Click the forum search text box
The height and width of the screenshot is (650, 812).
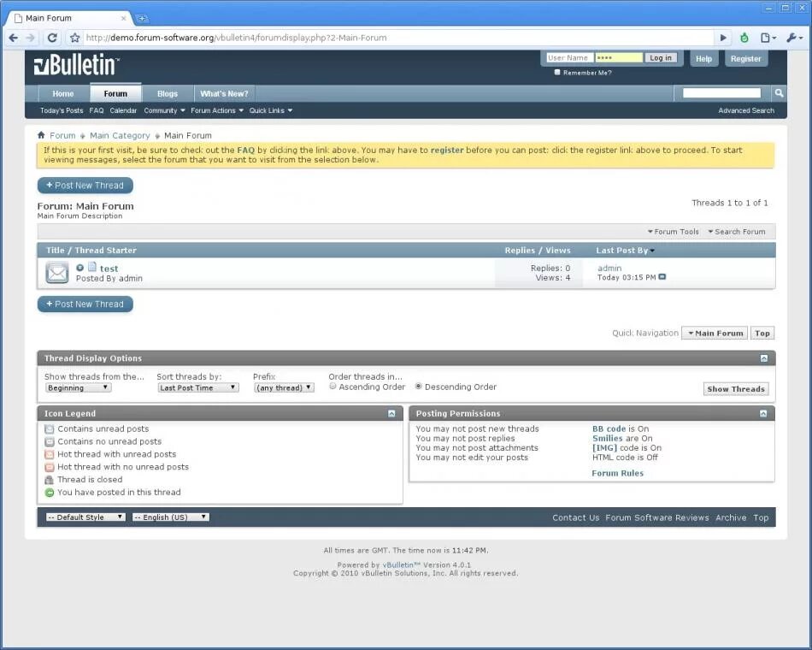point(722,92)
